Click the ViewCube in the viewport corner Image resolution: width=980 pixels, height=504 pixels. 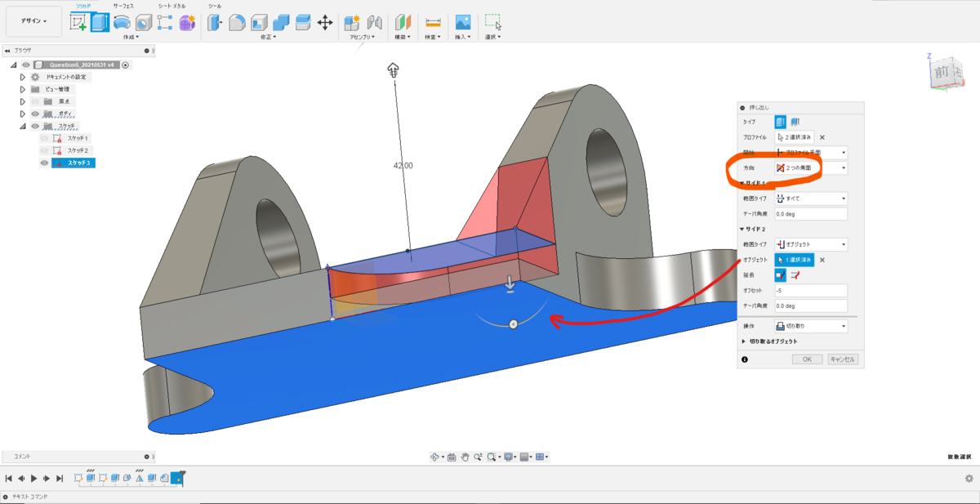pos(947,73)
